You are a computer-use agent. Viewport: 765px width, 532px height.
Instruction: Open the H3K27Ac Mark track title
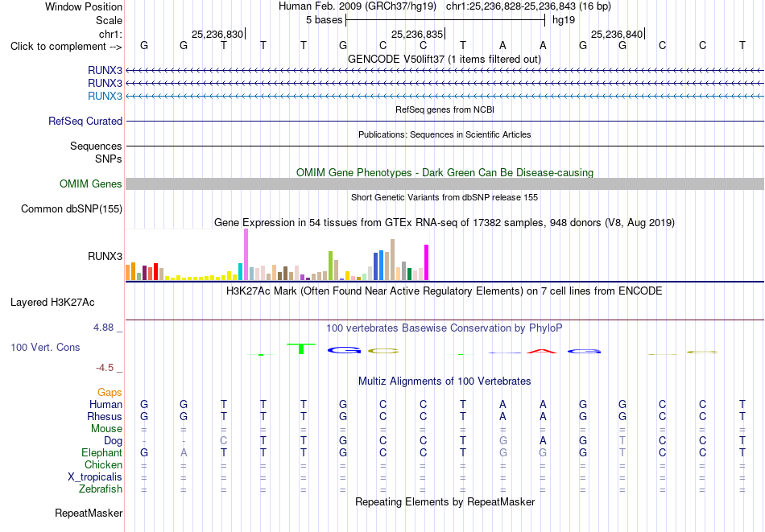pyautogui.click(x=444, y=291)
